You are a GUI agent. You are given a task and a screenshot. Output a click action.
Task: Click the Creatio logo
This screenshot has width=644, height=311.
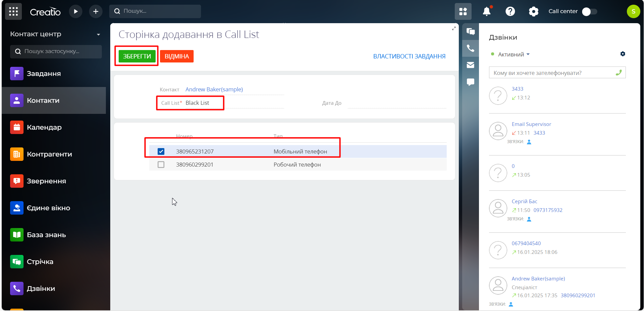click(45, 12)
